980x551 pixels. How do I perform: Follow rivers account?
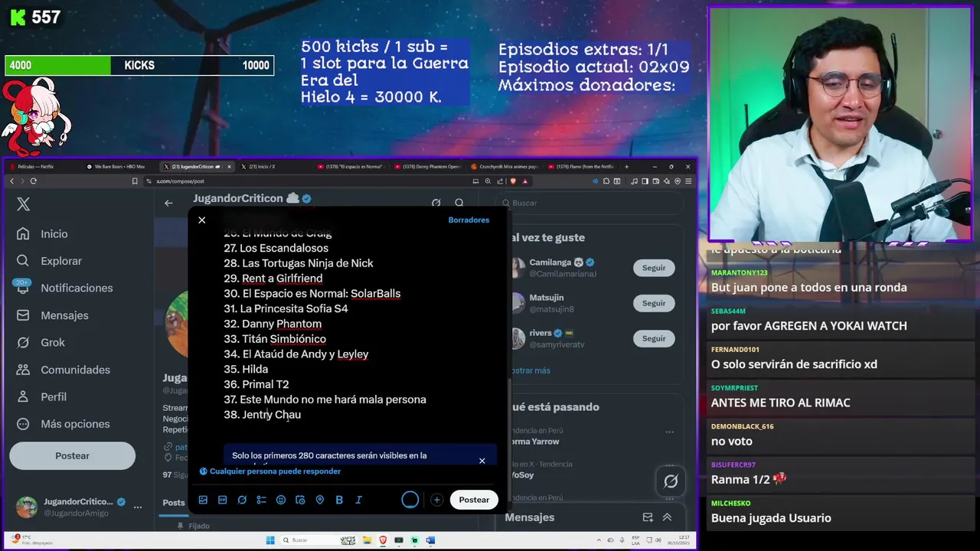tap(654, 338)
